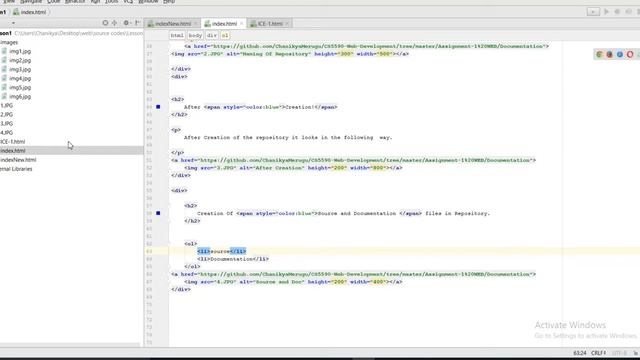This screenshot has height=360, width=640.
Task: Click CRLF line separator in status bar
Action: (x=598, y=353)
